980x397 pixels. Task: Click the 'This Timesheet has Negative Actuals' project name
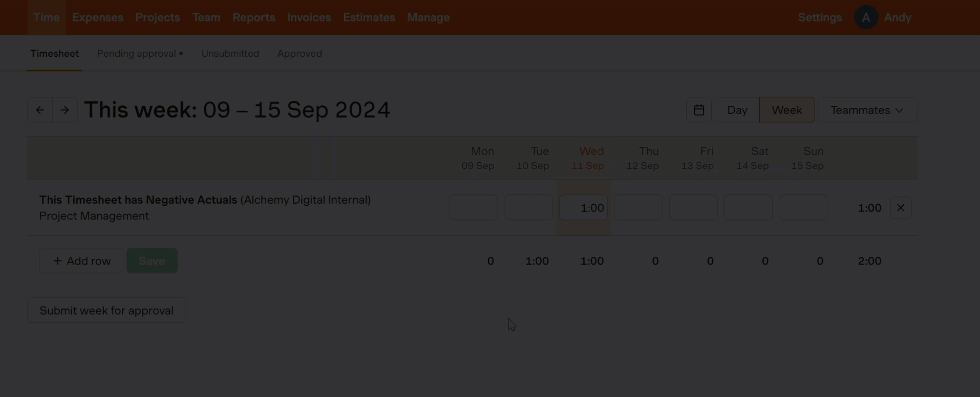pos(138,200)
